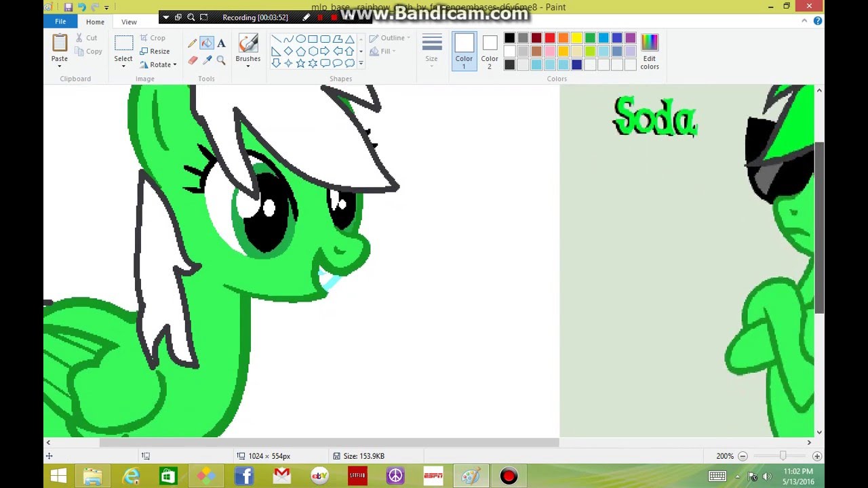Pick the Five-point star shape
Image resolution: width=868 pixels, height=488 pixels.
click(x=300, y=64)
